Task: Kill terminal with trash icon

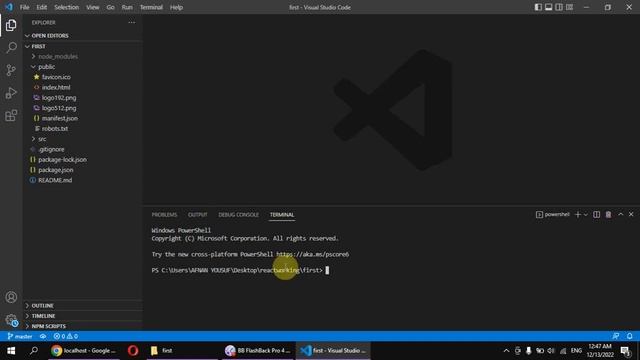Action: (x=608, y=215)
